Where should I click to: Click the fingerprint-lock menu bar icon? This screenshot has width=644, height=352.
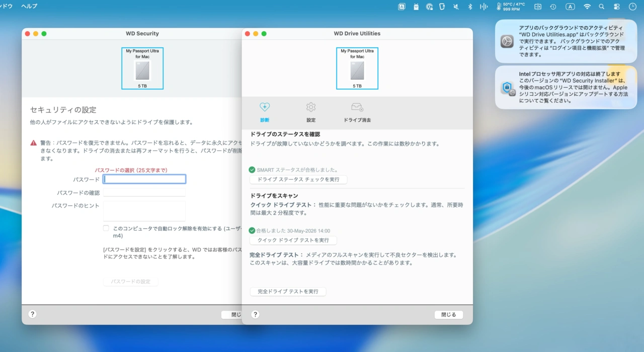tap(429, 7)
